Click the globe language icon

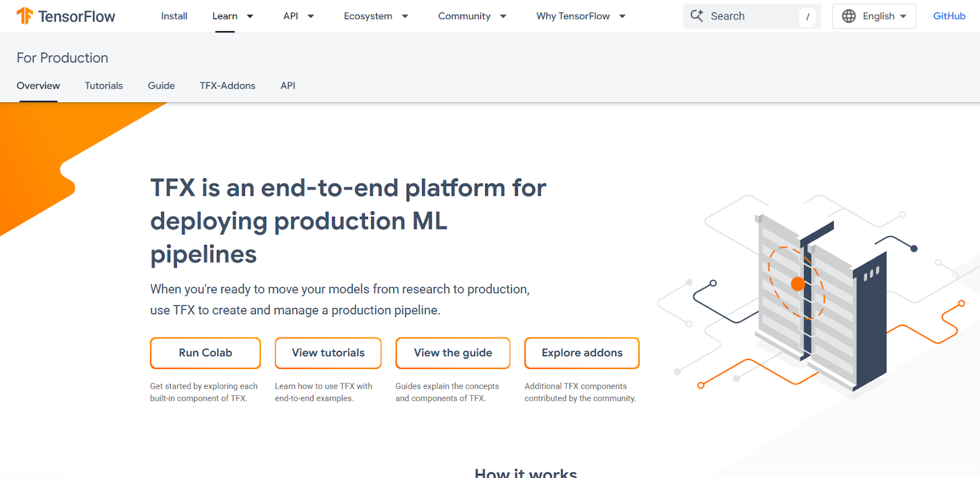848,17
